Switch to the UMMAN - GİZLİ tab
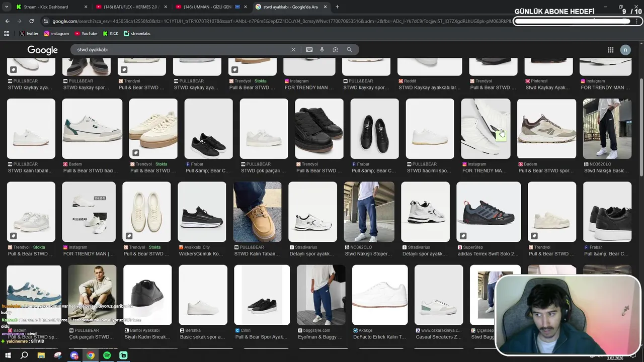 pyautogui.click(x=211, y=7)
